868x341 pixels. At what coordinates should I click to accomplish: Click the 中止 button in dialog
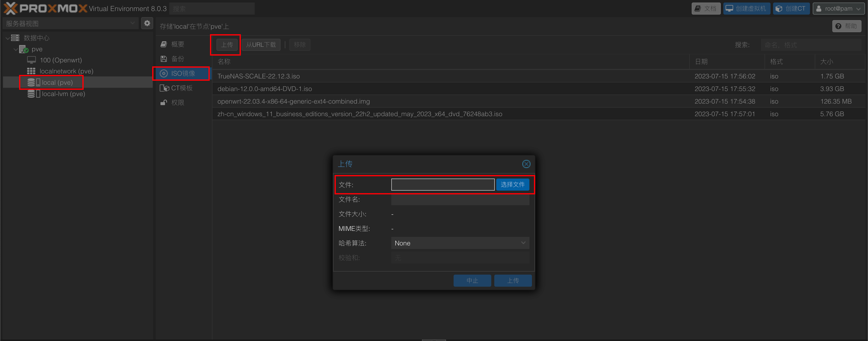(x=472, y=281)
